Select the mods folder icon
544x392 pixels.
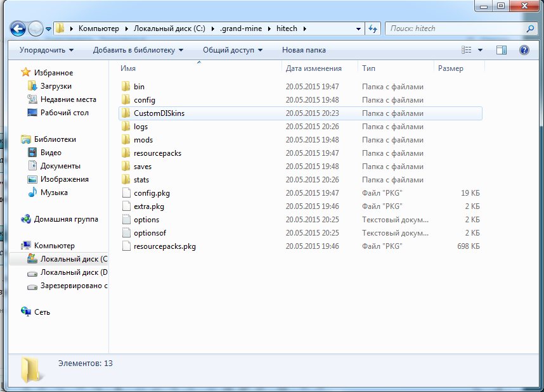pos(126,140)
